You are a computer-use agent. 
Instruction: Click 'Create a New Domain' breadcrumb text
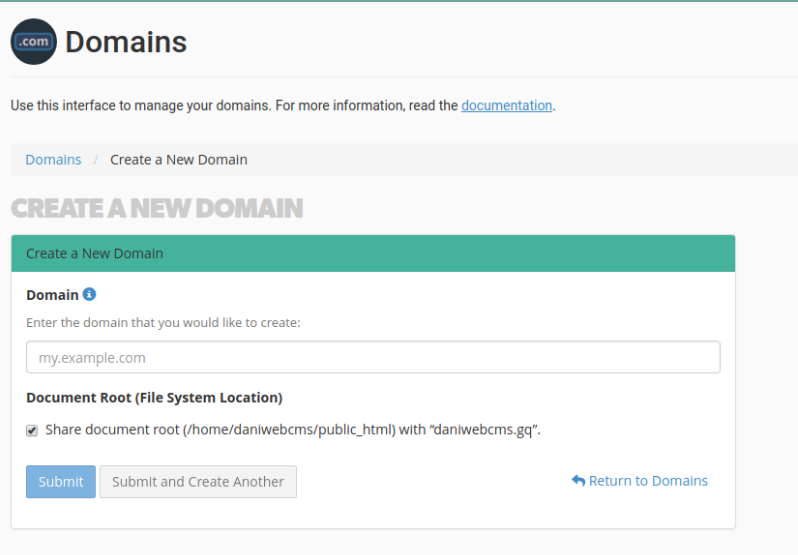pos(179,160)
